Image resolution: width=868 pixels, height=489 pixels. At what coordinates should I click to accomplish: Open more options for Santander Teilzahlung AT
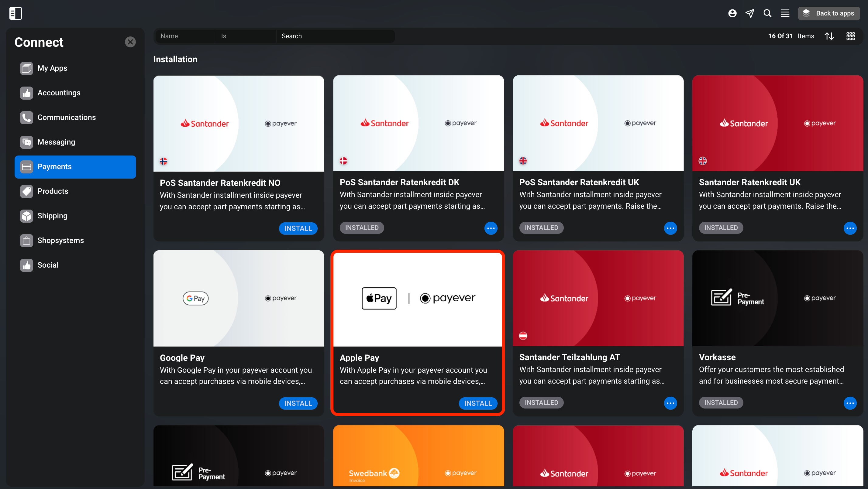point(670,403)
